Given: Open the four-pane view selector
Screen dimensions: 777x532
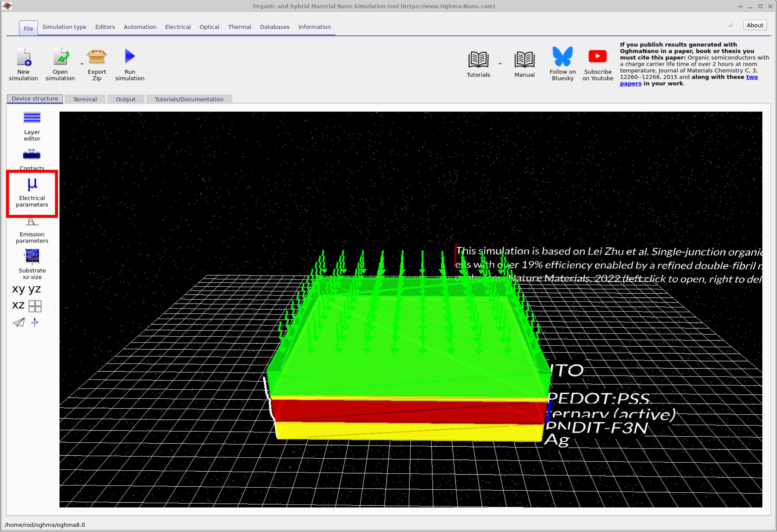Looking at the screenshot, I should coord(35,306).
